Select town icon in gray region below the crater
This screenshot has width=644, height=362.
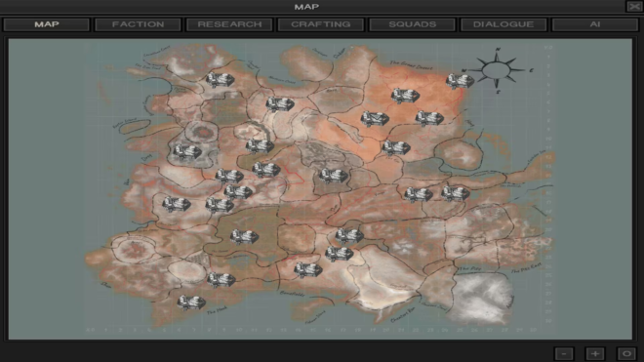pos(187,151)
